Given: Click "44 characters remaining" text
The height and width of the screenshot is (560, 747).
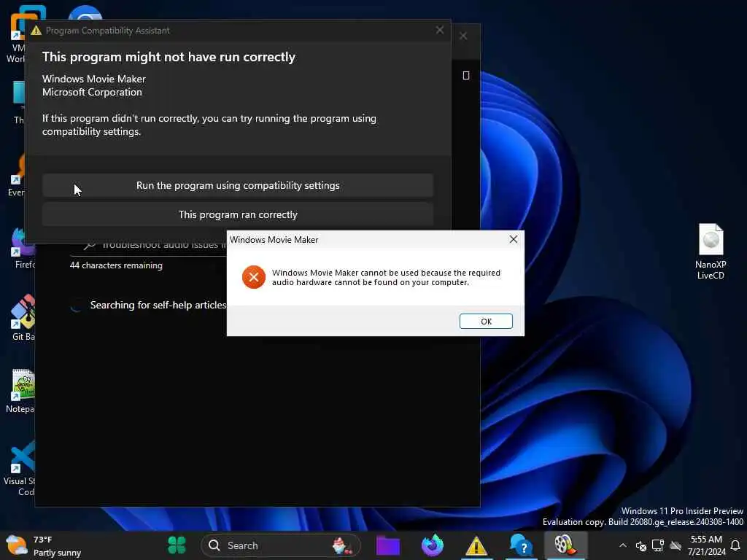Looking at the screenshot, I should 116,265.
